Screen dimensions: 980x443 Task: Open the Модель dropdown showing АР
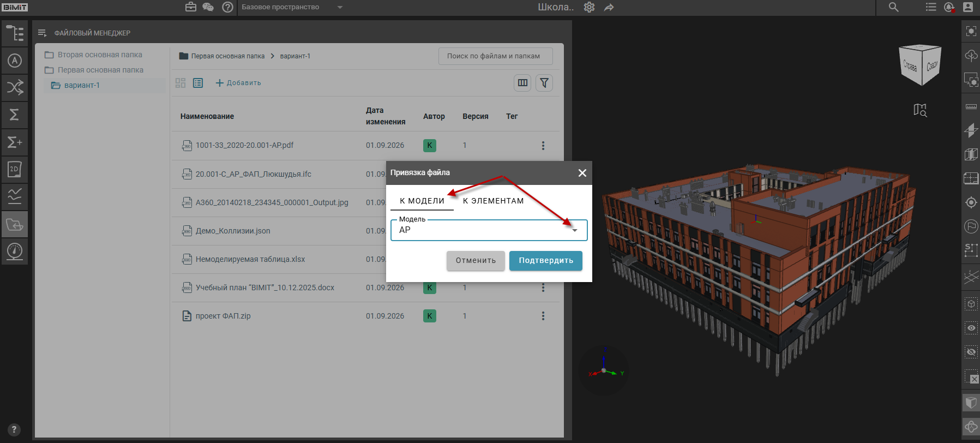tap(489, 230)
